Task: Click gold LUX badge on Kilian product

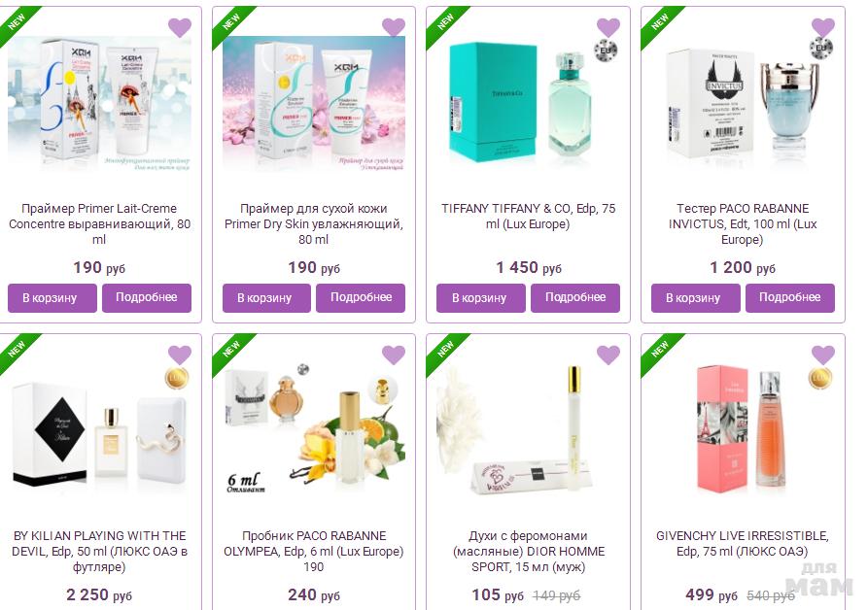Action: click(177, 378)
